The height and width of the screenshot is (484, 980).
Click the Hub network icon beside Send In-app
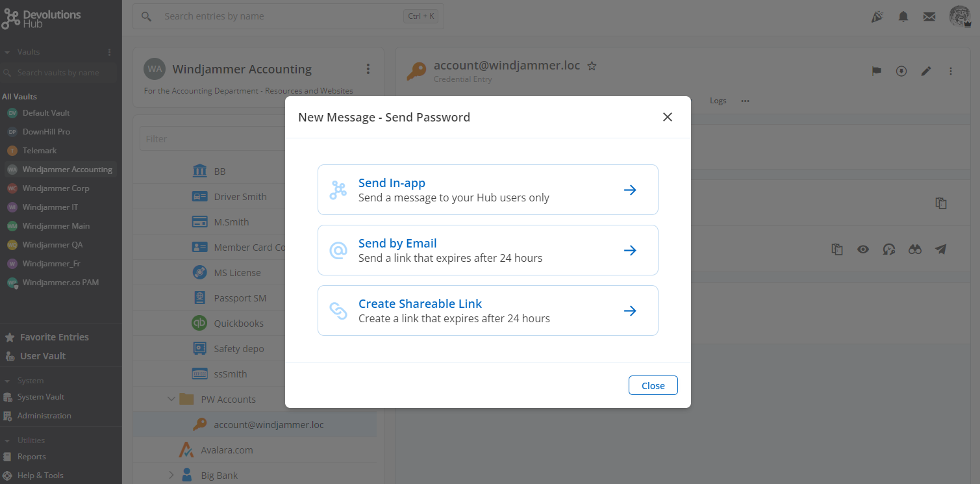point(338,190)
